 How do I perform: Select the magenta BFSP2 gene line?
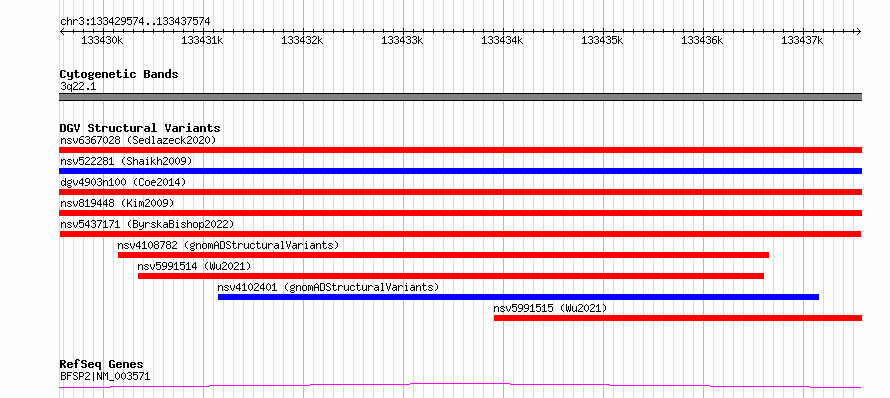pyautogui.click(x=460, y=386)
